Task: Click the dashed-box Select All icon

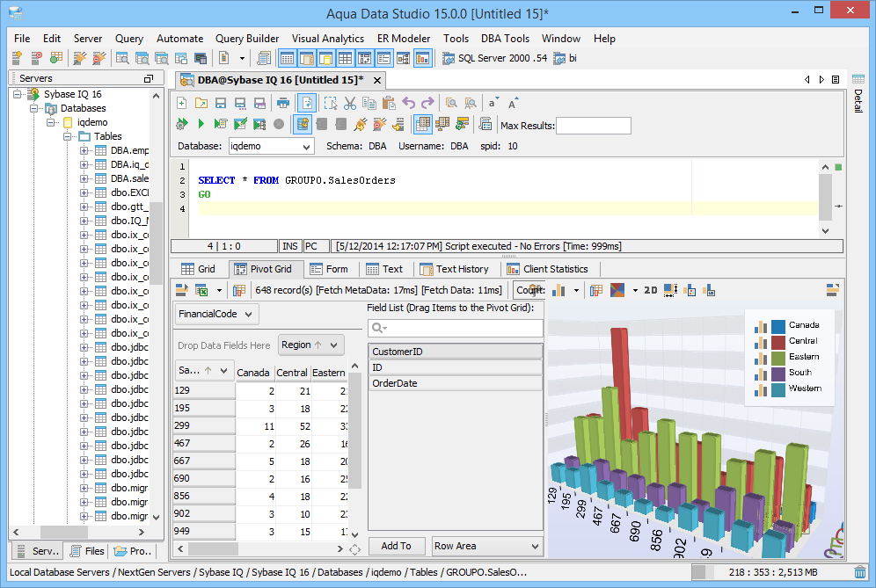Action: click(x=331, y=103)
